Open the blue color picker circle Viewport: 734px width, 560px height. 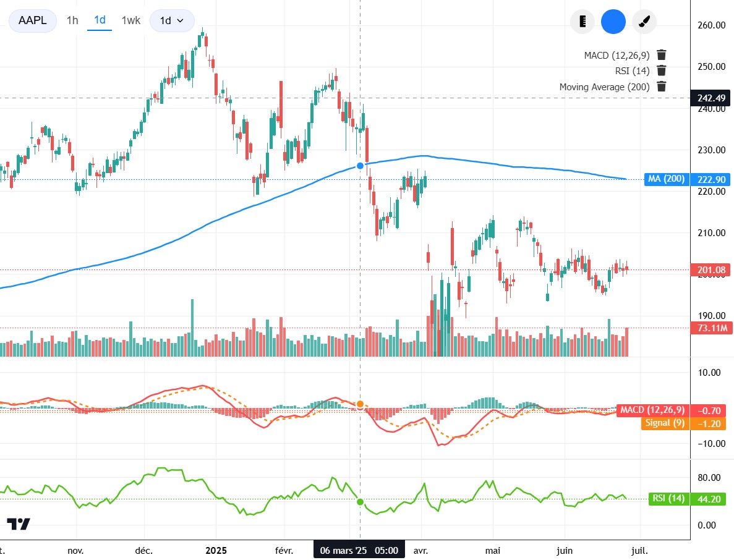tap(613, 22)
